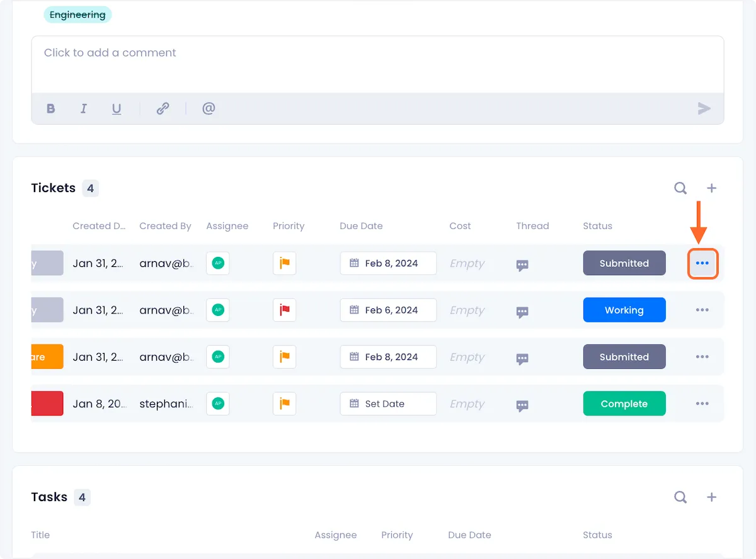The width and height of the screenshot is (756, 559).
Task: Open more options for the Working ticket
Action: click(x=702, y=310)
